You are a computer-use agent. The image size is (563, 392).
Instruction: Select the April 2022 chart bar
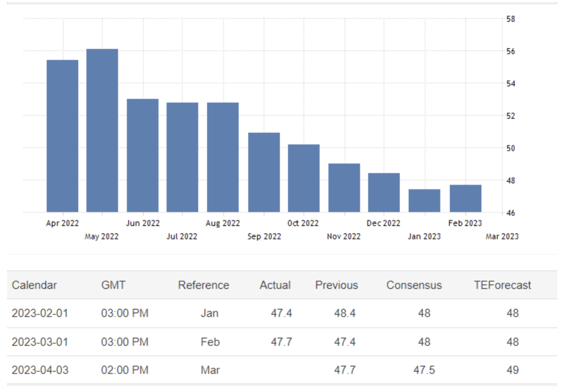(63, 136)
